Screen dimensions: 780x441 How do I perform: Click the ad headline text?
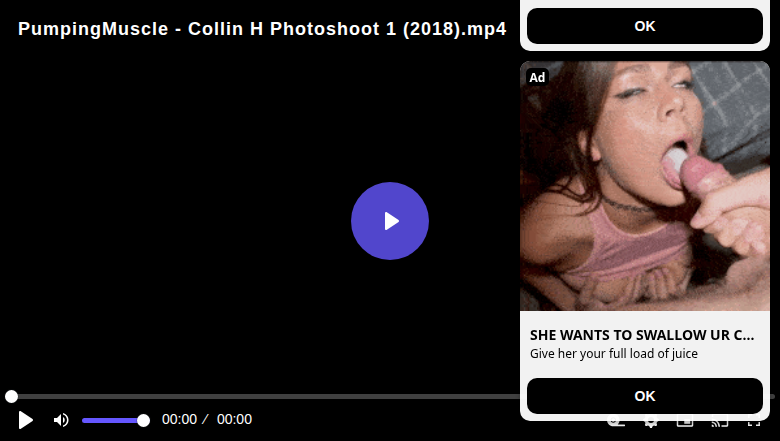[642, 335]
